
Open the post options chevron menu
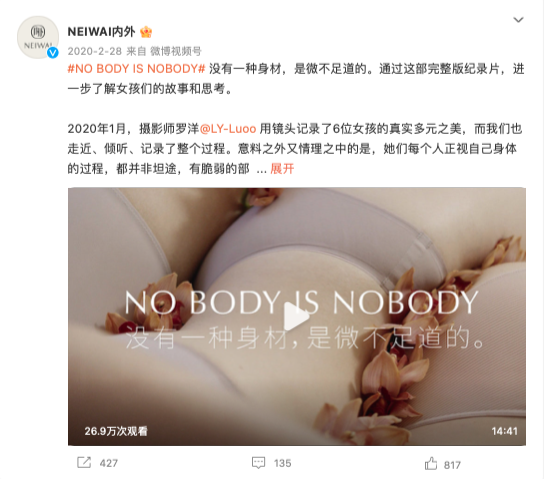click(518, 20)
